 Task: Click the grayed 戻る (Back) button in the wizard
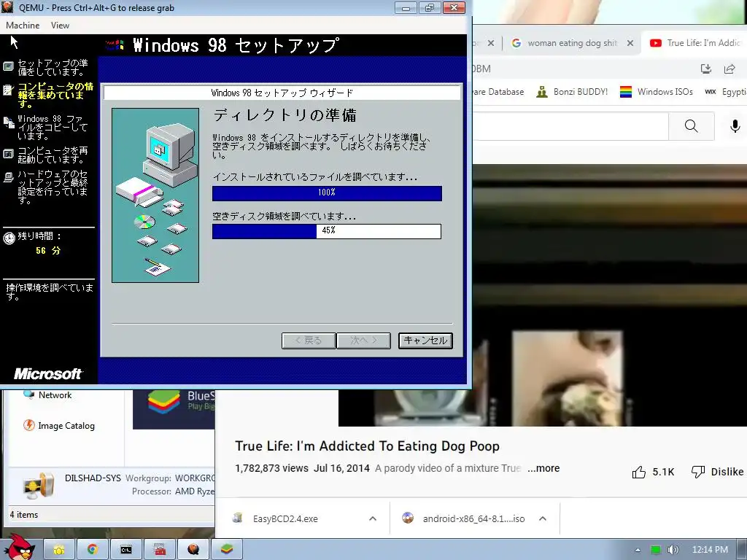(309, 341)
